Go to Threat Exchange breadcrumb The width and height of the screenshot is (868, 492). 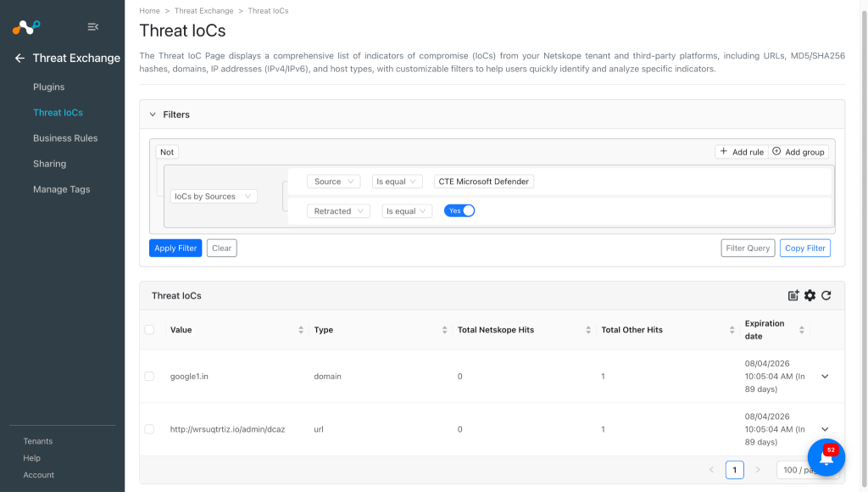point(203,10)
